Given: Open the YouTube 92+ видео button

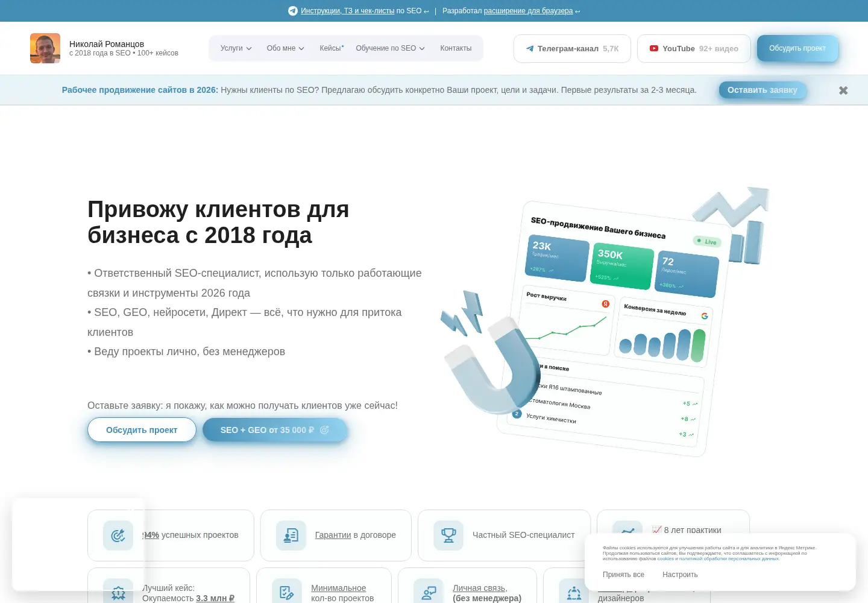Looking at the screenshot, I should point(694,49).
